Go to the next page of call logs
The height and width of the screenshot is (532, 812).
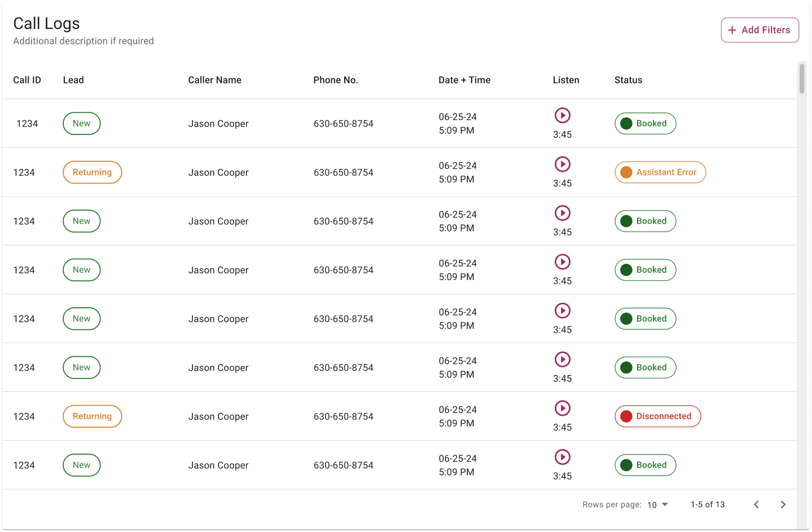tap(783, 504)
